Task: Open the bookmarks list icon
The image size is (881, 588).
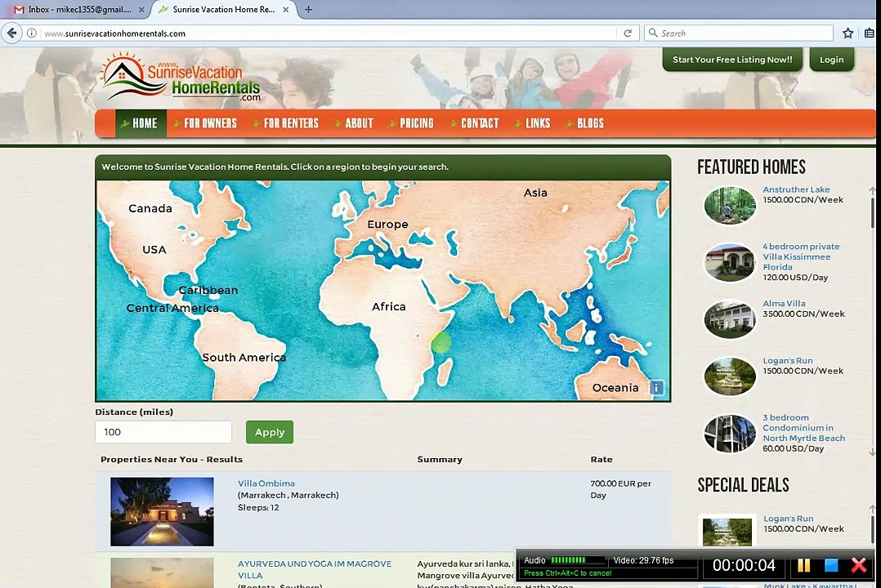Action: [x=870, y=33]
